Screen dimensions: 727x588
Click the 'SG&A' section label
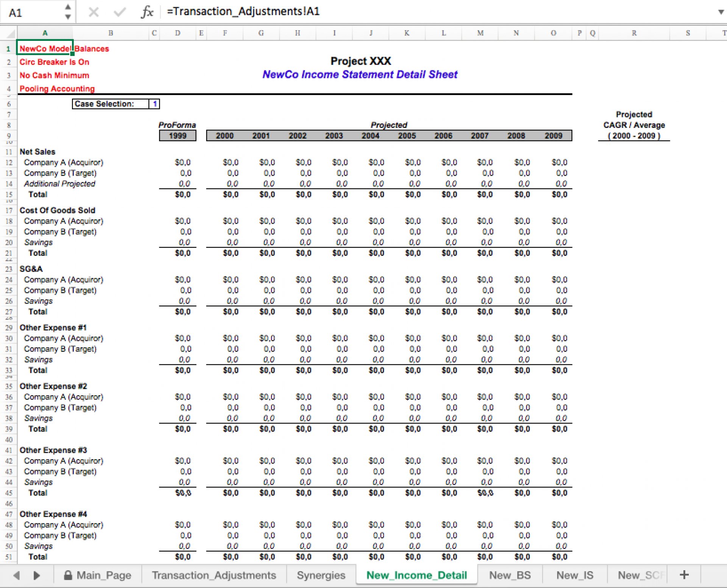point(31,269)
